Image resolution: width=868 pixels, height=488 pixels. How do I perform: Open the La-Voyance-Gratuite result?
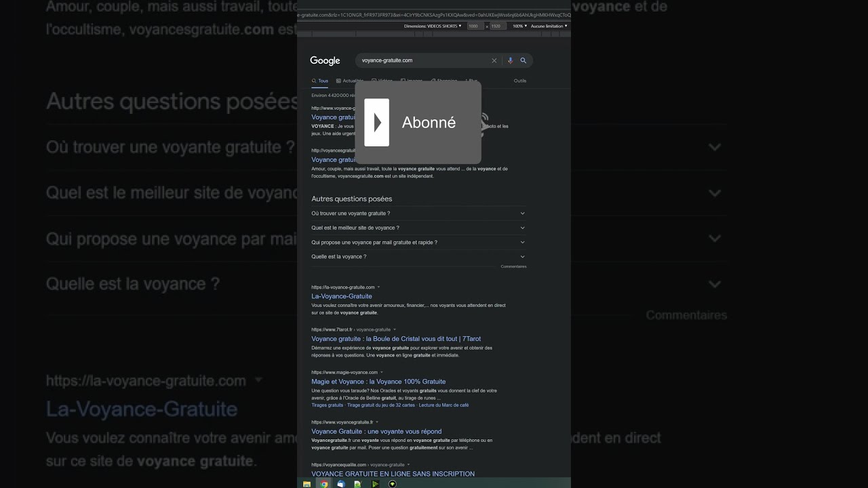[342, 296]
